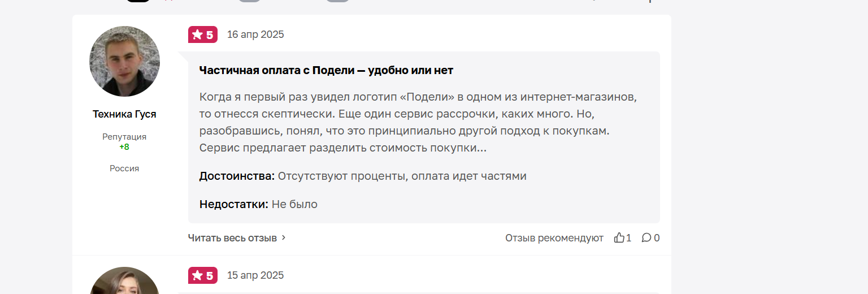
Task: Click the review excerpt paragraph text
Action: point(418,122)
